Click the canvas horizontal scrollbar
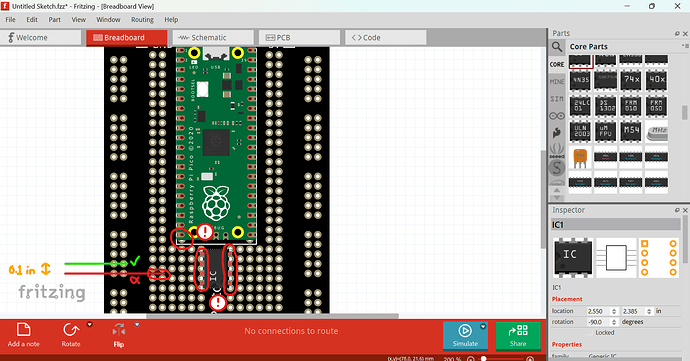The height and width of the screenshot is (361, 690). tap(272, 316)
